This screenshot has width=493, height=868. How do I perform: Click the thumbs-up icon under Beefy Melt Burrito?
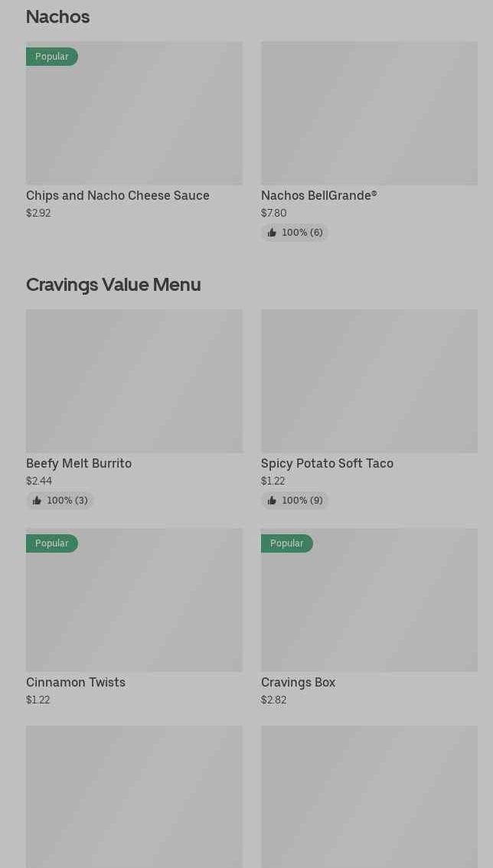click(x=37, y=501)
